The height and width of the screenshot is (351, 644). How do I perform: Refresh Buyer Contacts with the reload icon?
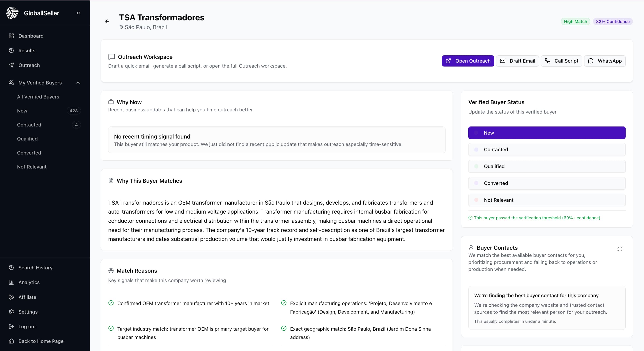click(x=620, y=249)
